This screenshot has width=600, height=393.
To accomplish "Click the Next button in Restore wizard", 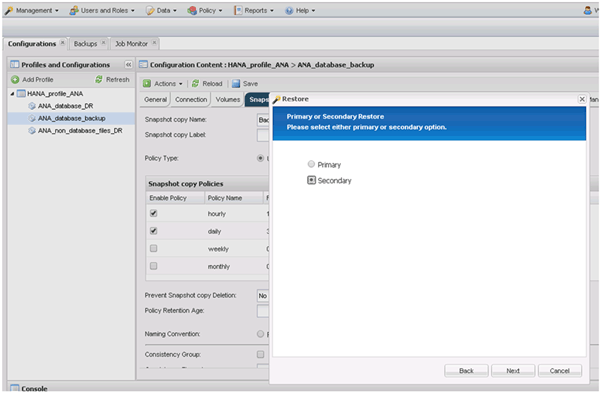I will [513, 370].
